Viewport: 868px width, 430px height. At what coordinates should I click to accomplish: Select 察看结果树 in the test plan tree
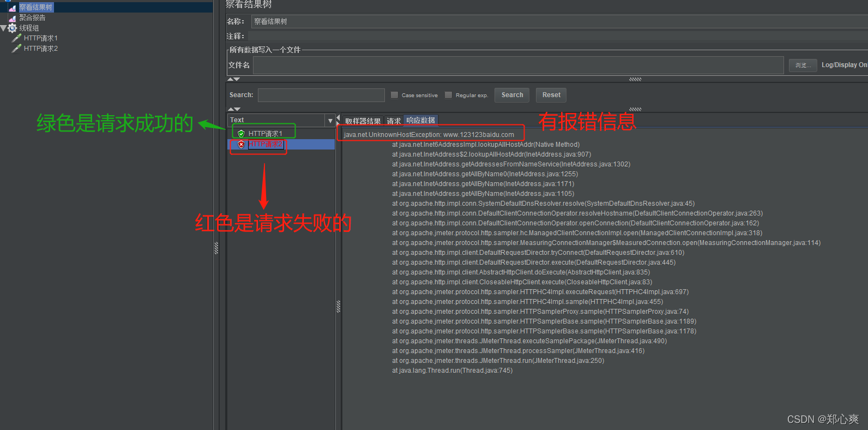pos(36,7)
